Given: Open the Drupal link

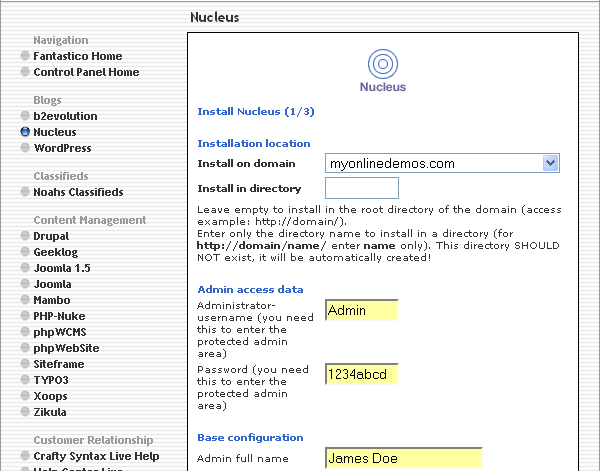Looking at the screenshot, I should [x=51, y=236].
